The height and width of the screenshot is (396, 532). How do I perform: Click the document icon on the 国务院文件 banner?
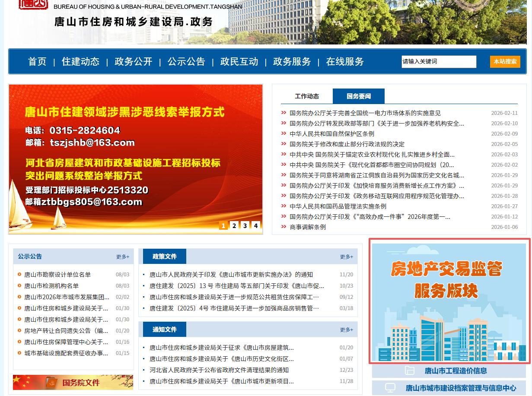click(53, 382)
